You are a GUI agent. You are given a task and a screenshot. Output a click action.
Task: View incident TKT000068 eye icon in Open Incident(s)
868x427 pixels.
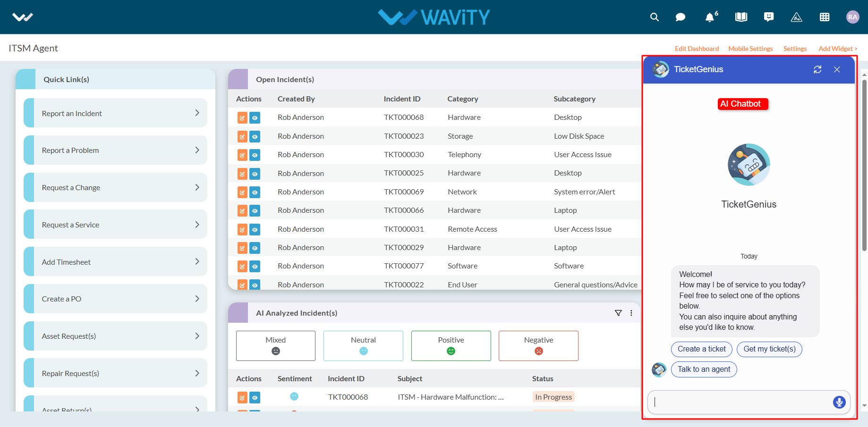click(x=255, y=117)
